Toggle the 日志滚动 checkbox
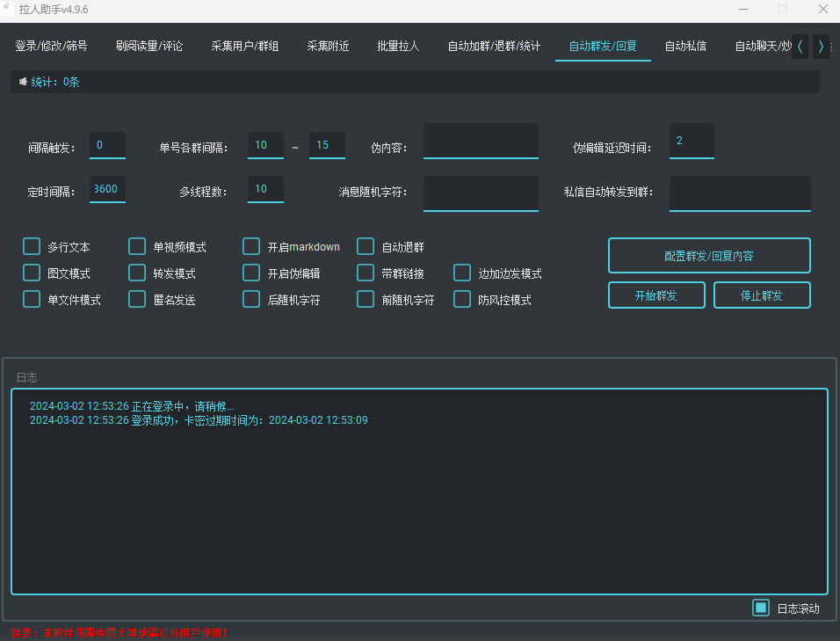This screenshot has height=641, width=840. click(x=761, y=608)
